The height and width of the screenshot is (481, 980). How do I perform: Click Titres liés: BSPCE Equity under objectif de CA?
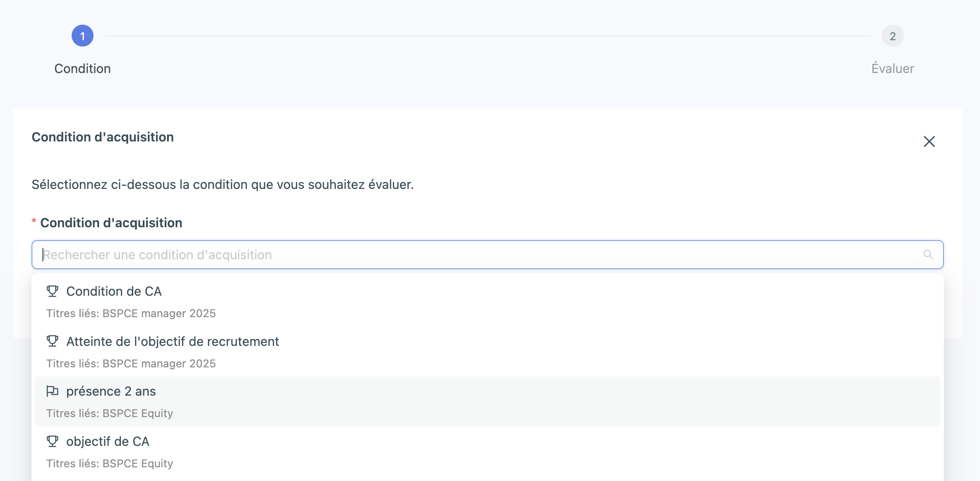point(109,464)
